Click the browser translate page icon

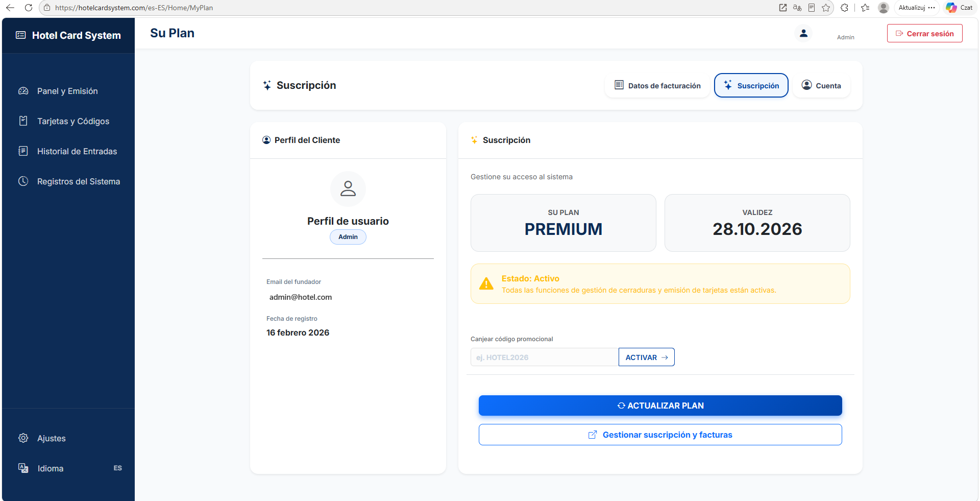(x=797, y=8)
